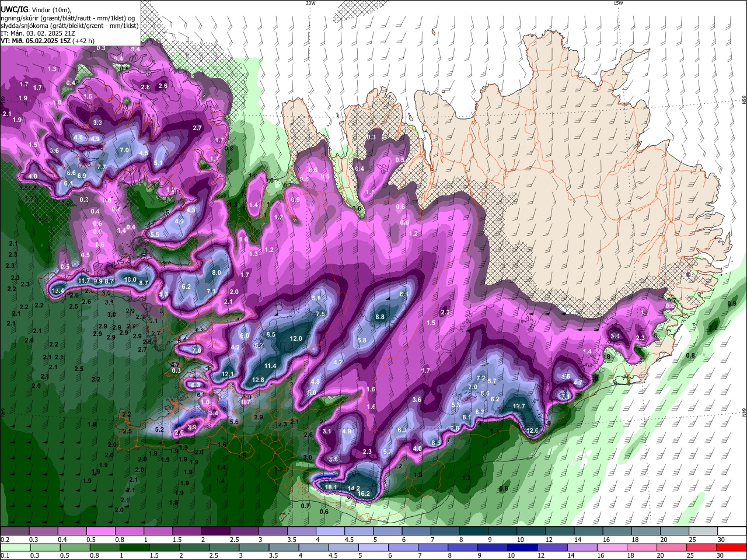Click the 8.1 value on the map
The width and height of the screenshot is (747, 560).
pos(466,417)
